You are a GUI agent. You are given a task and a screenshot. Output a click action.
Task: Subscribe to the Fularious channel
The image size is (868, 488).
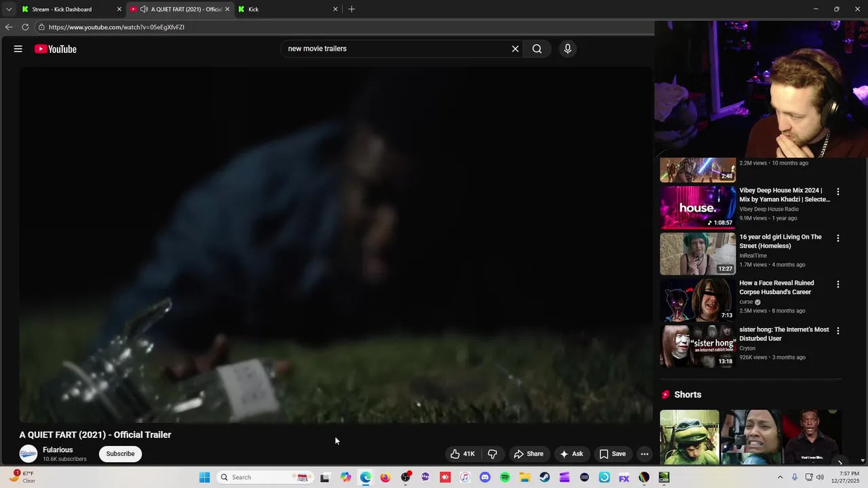coord(120,454)
